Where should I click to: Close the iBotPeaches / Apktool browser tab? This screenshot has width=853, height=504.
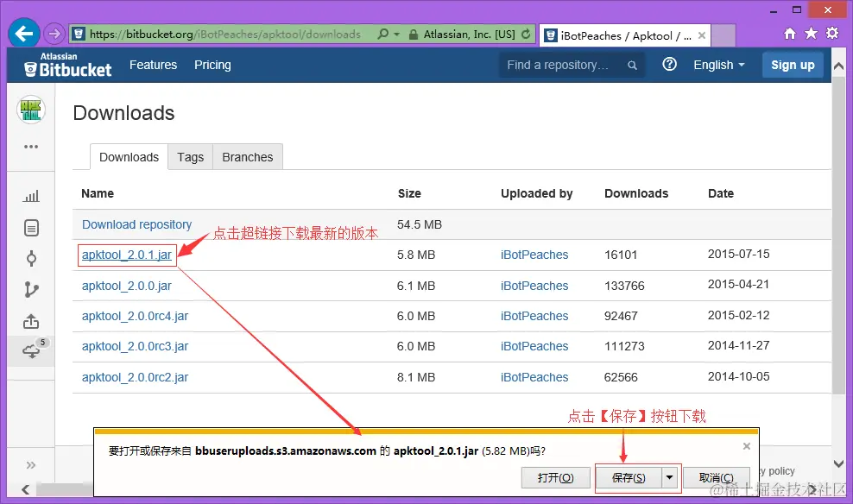click(702, 35)
